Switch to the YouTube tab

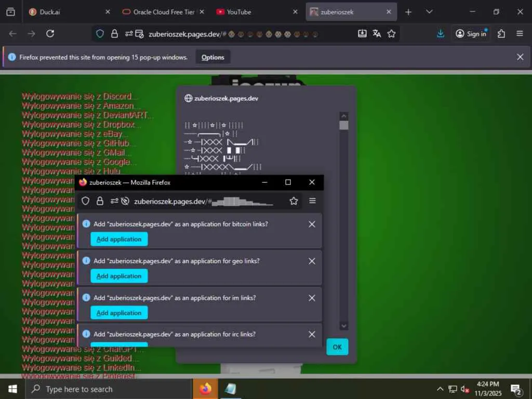tap(257, 12)
